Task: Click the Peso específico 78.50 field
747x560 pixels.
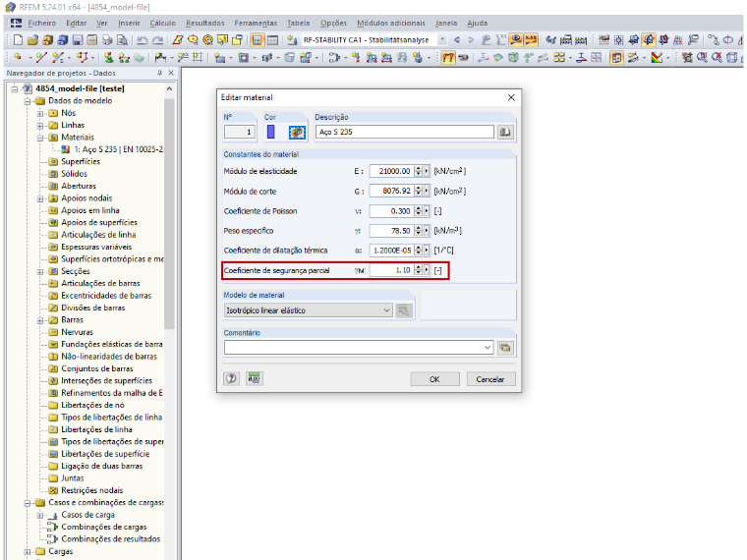Action: pos(390,231)
